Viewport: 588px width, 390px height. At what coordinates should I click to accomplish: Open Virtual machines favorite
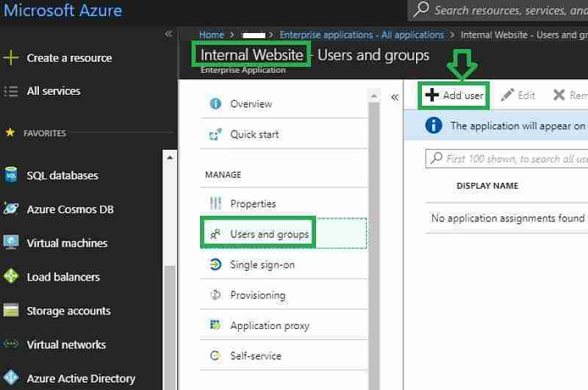67,243
